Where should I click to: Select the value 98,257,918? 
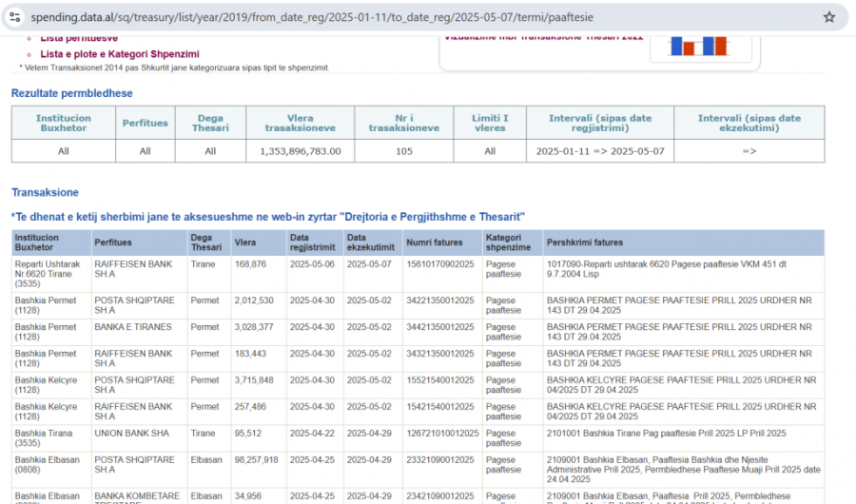[x=257, y=460]
